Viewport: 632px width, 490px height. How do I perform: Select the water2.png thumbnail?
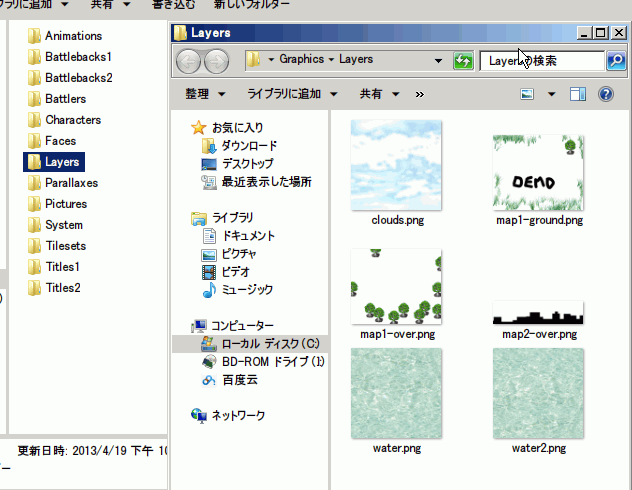(x=538, y=393)
